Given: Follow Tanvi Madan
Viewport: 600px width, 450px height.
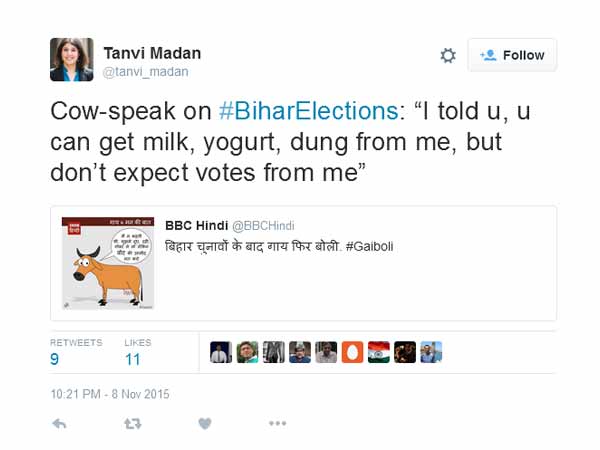Looking at the screenshot, I should coord(512,55).
